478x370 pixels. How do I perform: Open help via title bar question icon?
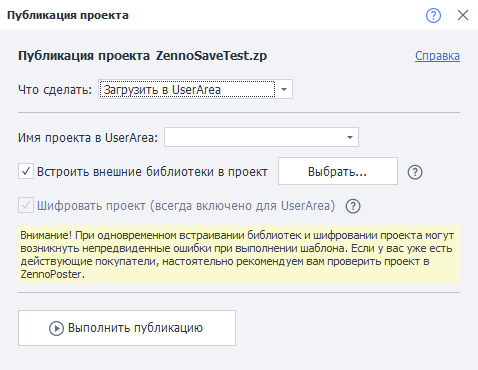(433, 15)
